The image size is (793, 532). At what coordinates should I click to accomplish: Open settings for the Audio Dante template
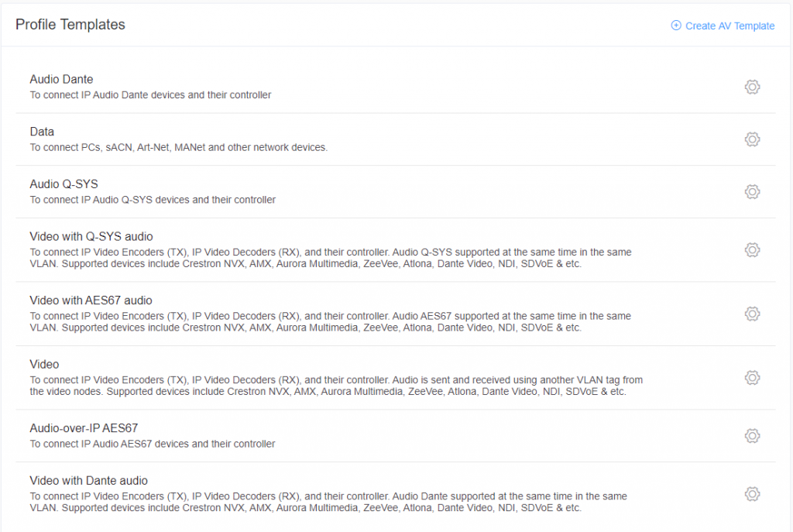pyautogui.click(x=752, y=87)
